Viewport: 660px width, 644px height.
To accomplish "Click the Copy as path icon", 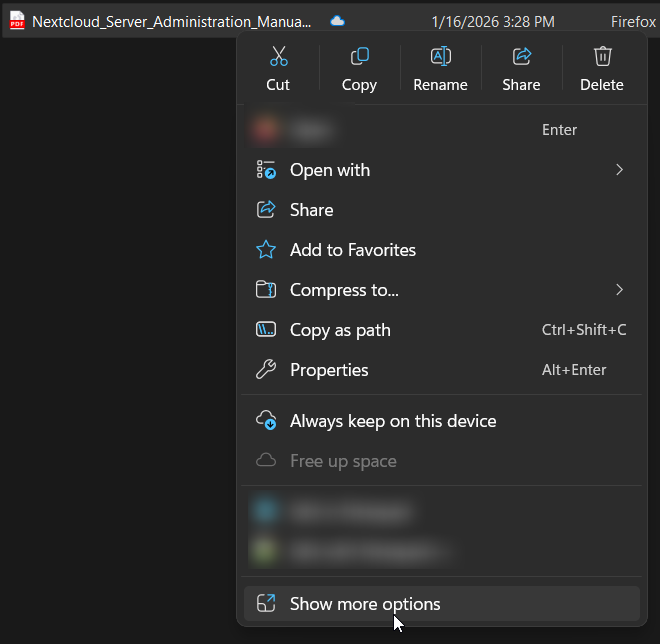I will coord(266,330).
